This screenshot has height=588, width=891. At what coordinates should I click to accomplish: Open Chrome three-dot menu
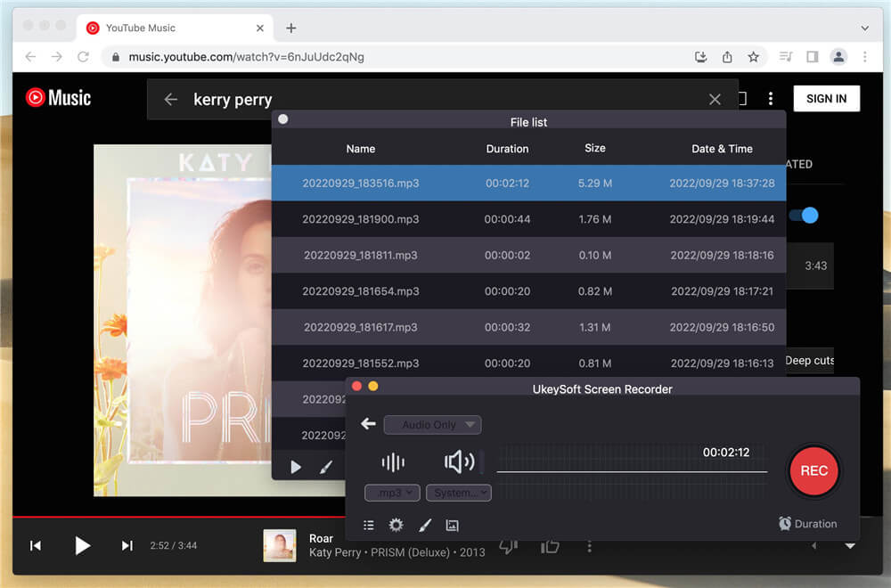coord(865,57)
